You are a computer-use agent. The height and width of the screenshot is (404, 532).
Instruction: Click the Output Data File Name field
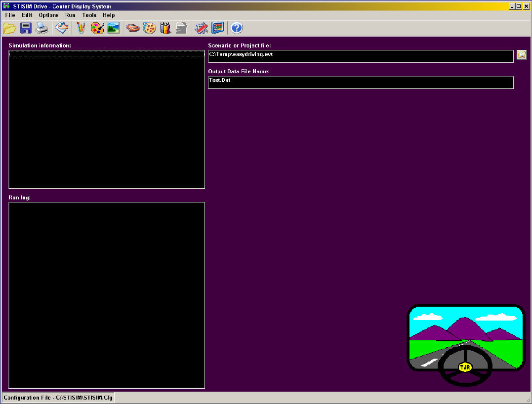(361, 82)
